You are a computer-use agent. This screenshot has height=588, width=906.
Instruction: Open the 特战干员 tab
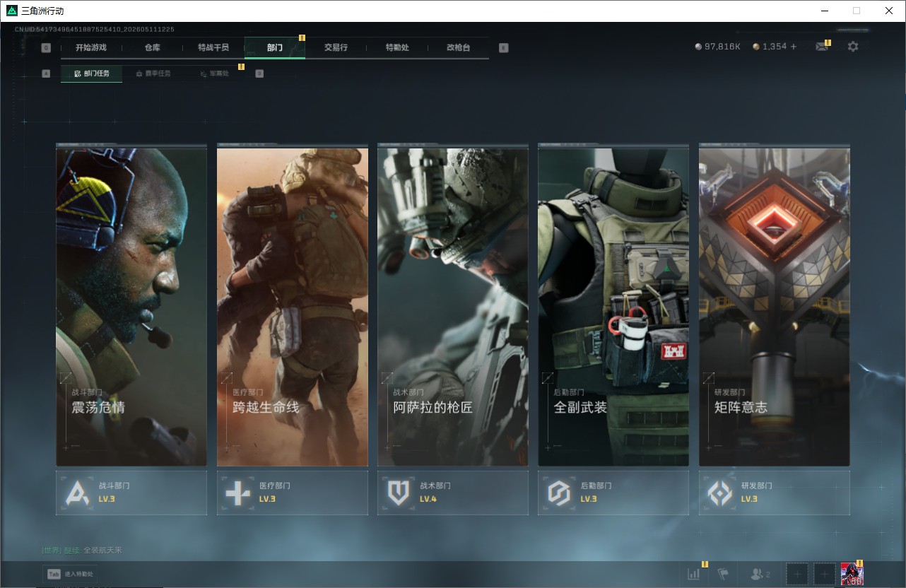coord(213,48)
